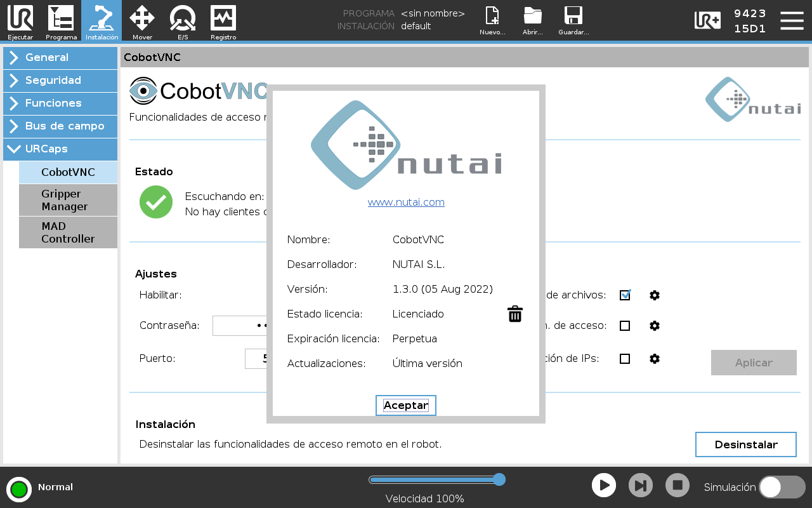Start program with the play button

tap(604, 486)
